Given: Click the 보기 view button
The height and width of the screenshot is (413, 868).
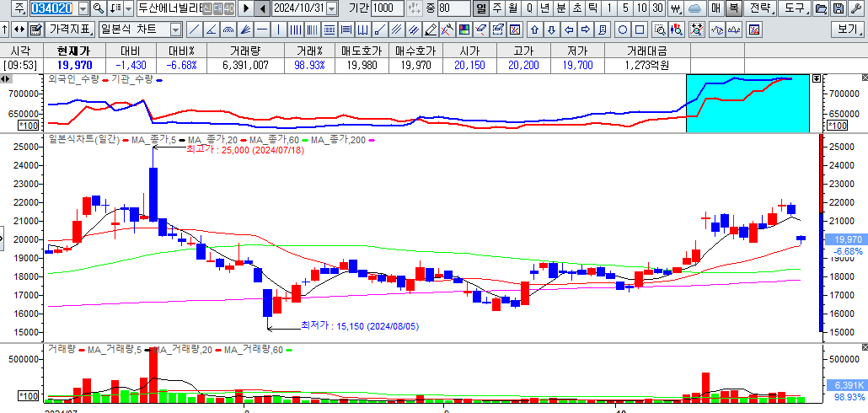Looking at the screenshot, I should (846, 29).
